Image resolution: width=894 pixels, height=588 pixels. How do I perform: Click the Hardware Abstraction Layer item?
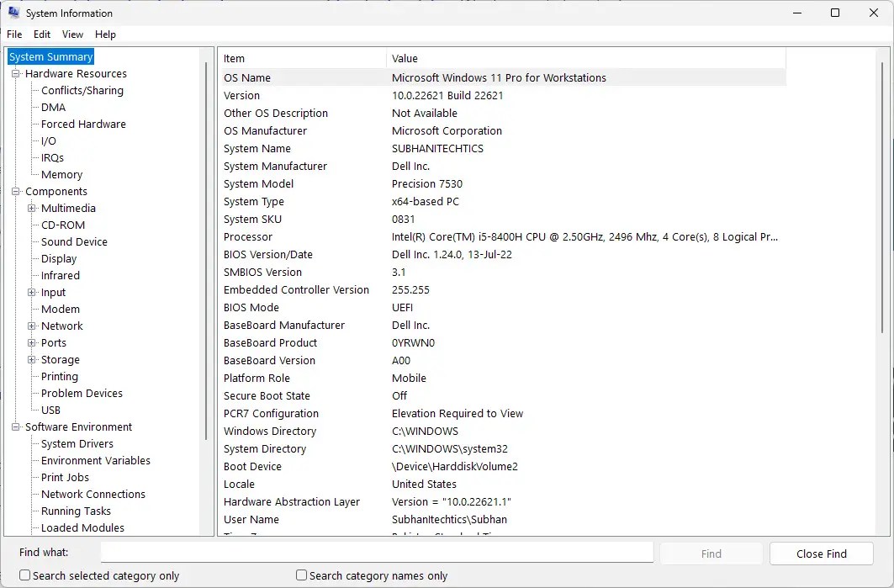click(x=292, y=502)
